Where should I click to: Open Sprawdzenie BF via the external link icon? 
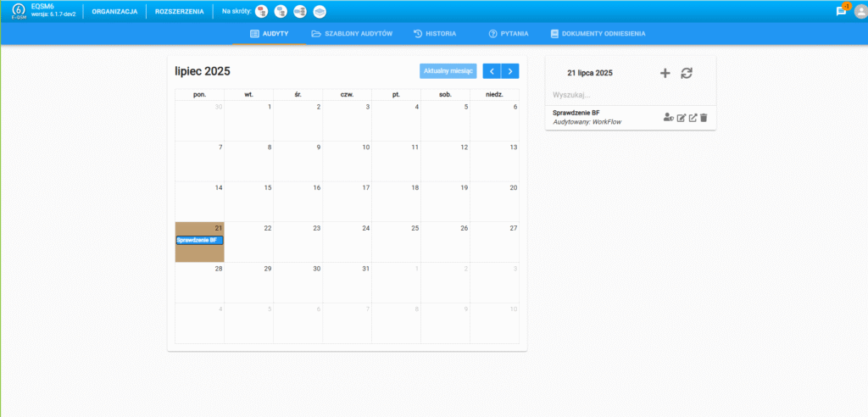point(692,118)
